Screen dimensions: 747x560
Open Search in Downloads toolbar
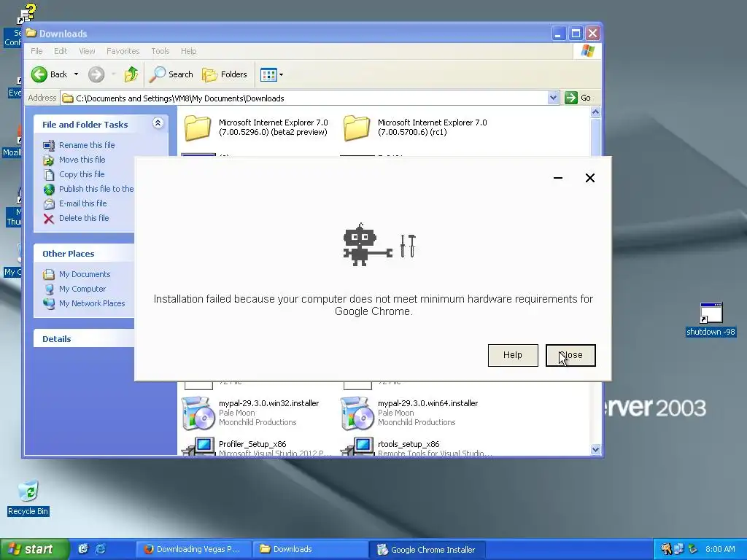171,74
